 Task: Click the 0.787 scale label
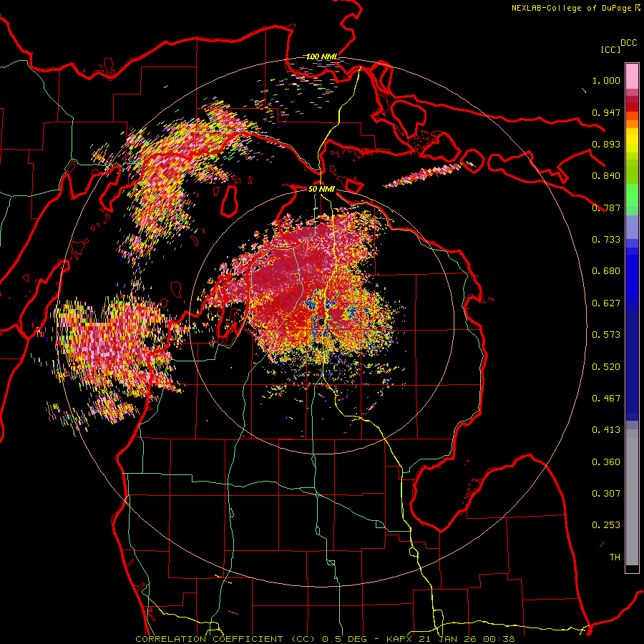tap(606, 208)
